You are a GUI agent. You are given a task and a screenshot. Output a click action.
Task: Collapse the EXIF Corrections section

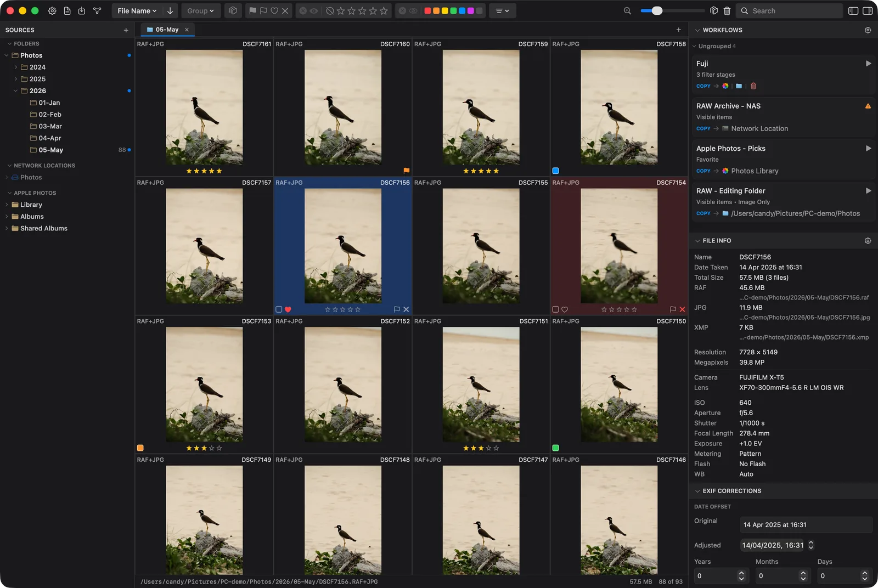tap(697, 491)
